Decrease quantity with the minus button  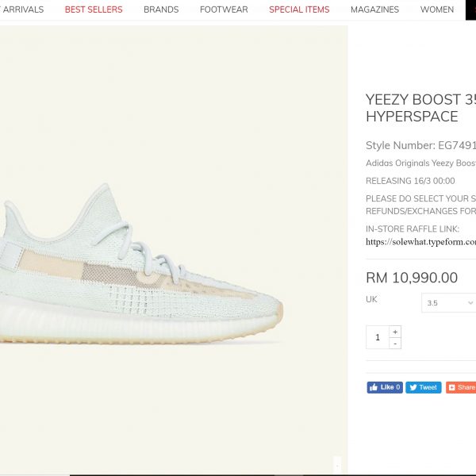click(395, 344)
